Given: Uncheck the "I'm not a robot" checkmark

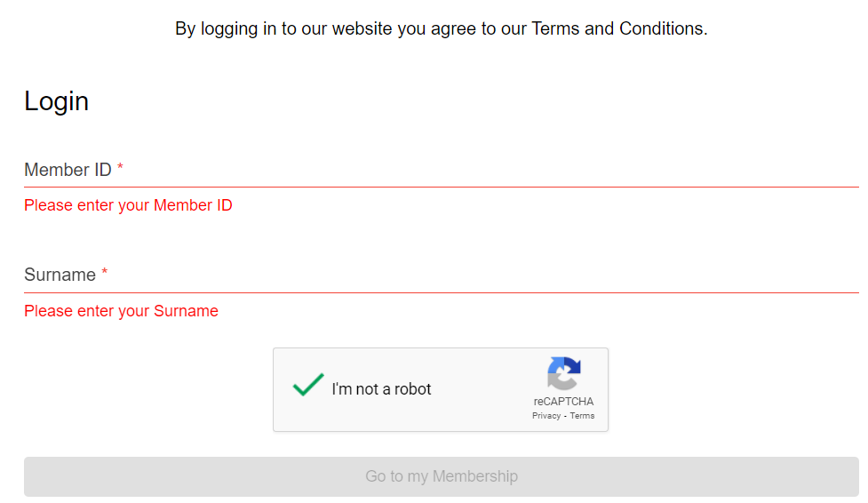Looking at the screenshot, I should pos(308,386).
